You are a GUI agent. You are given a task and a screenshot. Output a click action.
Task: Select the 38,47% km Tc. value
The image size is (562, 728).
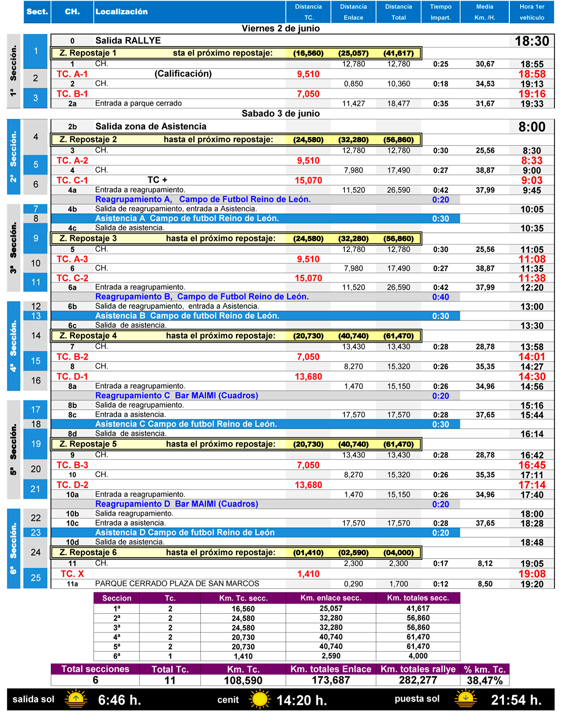484,680
